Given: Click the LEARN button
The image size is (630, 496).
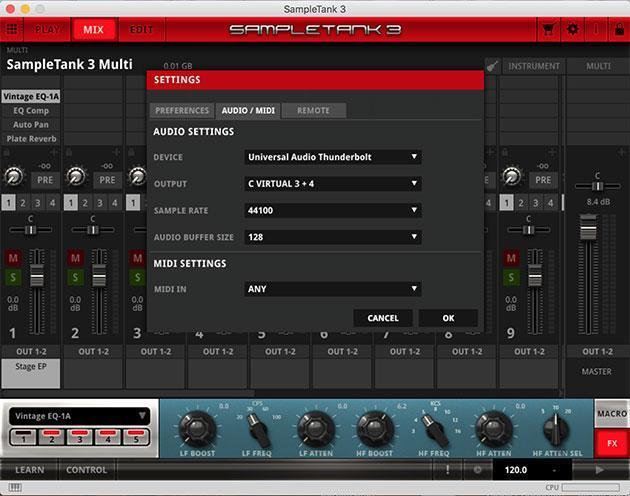Looking at the screenshot, I should (x=29, y=470).
